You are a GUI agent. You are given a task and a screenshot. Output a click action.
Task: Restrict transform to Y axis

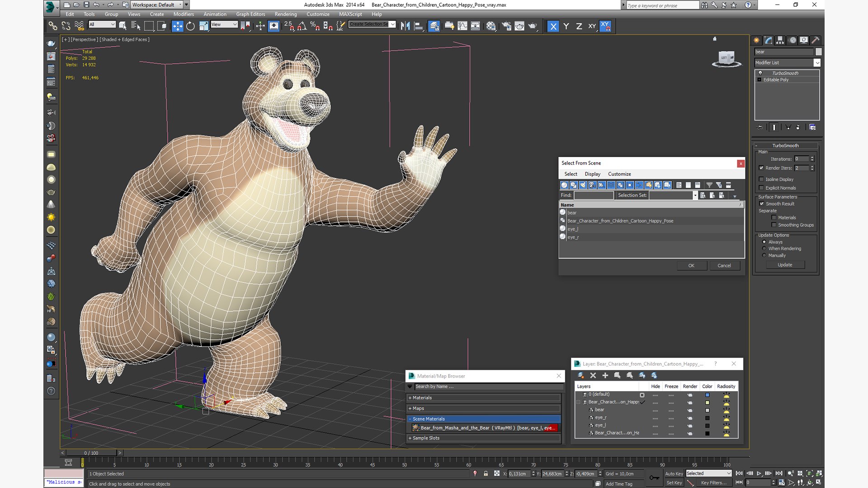pyautogui.click(x=566, y=26)
